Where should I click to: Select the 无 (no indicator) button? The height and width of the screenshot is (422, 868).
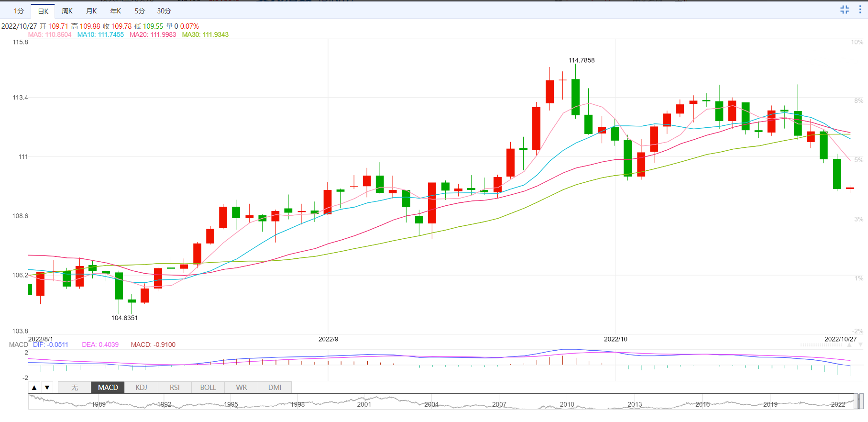point(75,388)
